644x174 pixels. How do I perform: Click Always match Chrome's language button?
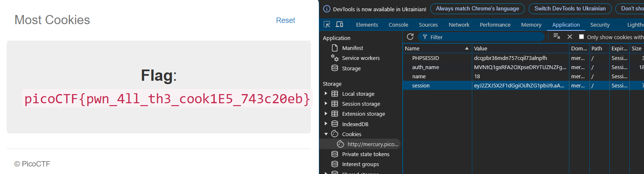477,9
